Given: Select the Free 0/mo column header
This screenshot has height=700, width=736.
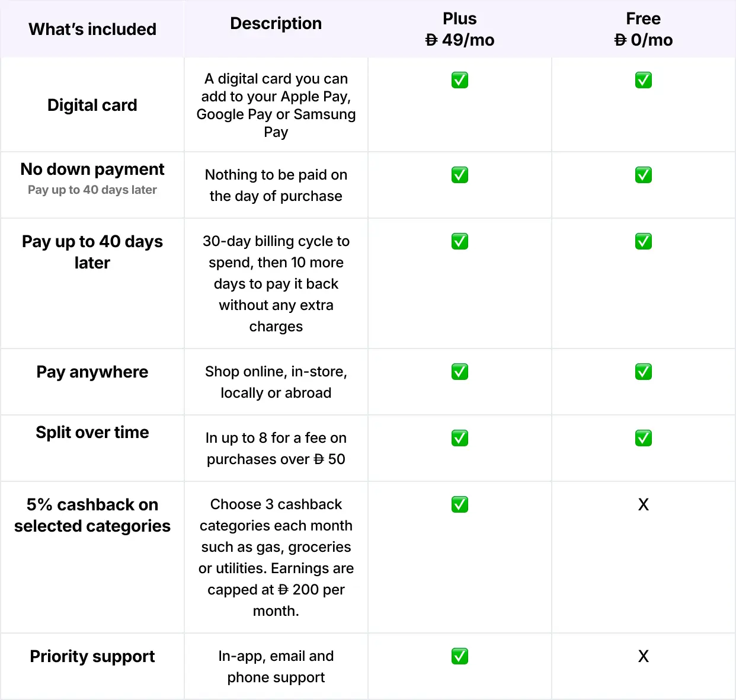Looking at the screenshot, I should (x=644, y=29).
